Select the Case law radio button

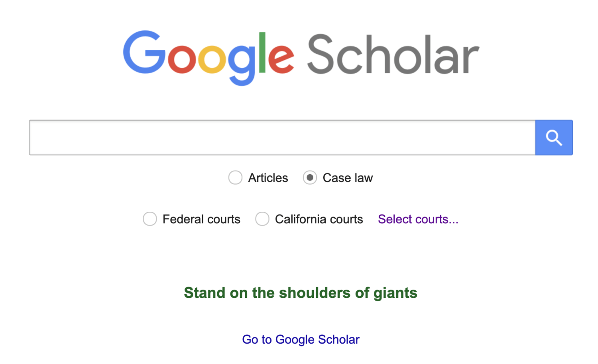click(x=310, y=177)
